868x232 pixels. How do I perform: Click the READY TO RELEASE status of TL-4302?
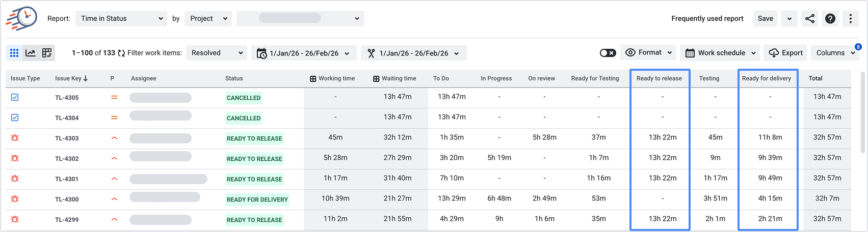[x=254, y=159]
